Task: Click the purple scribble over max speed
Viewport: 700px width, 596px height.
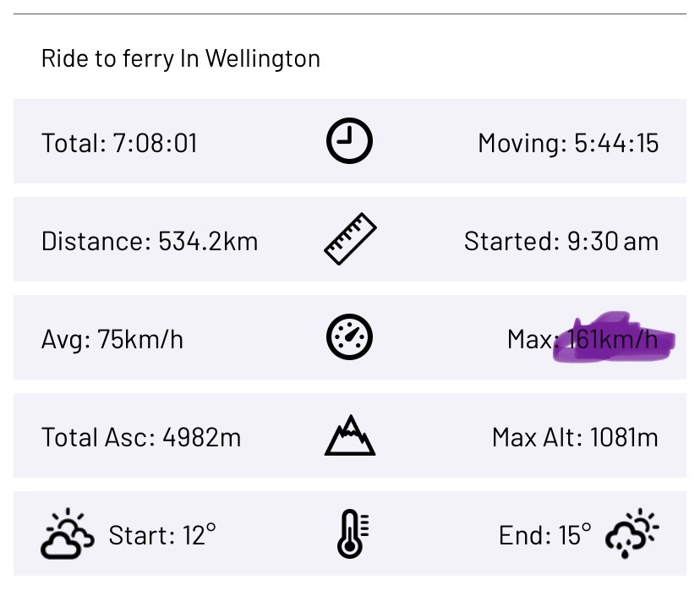Action: tap(614, 338)
